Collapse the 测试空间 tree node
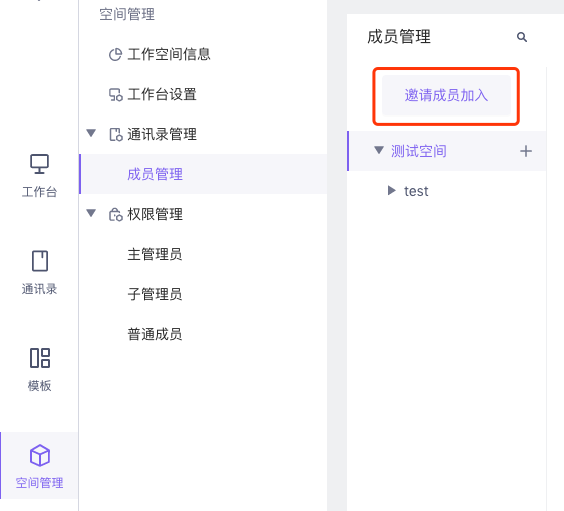The width and height of the screenshot is (564, 511). (378, 150)
